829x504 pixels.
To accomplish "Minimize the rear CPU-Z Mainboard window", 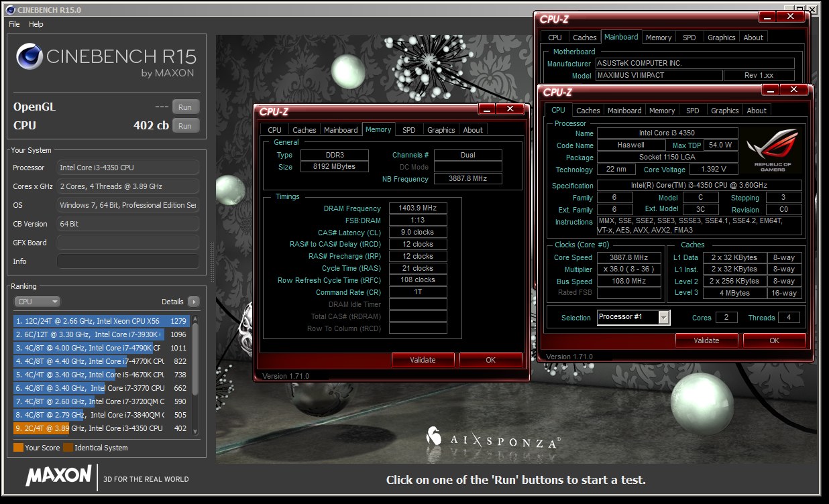I will tap(767, 17).
